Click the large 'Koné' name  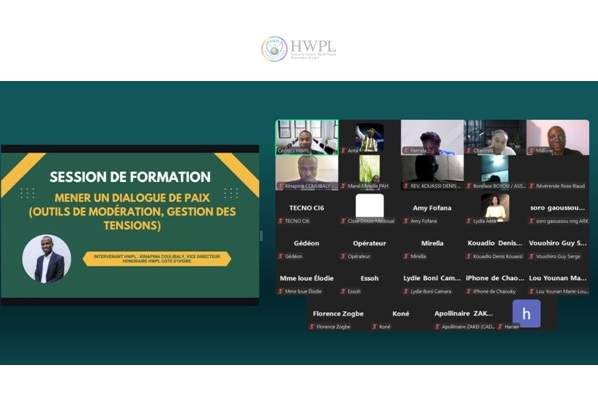coord(401,314)
